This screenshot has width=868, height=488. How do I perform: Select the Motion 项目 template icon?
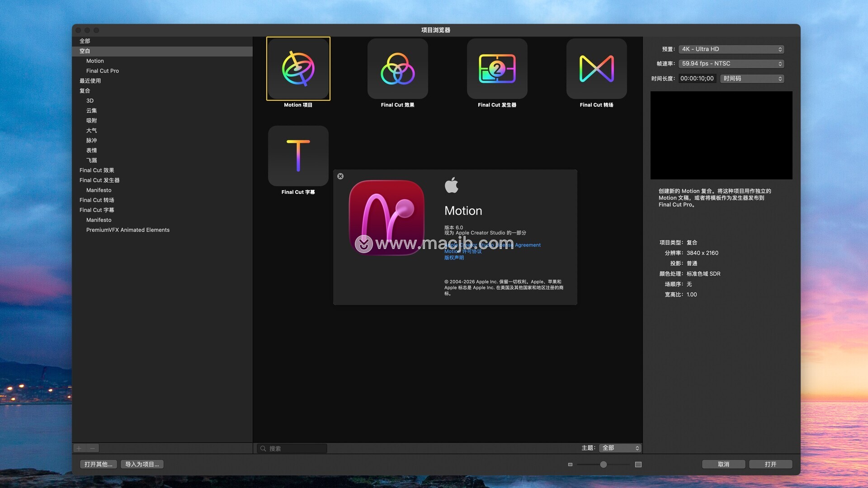[x=298, y=69]
